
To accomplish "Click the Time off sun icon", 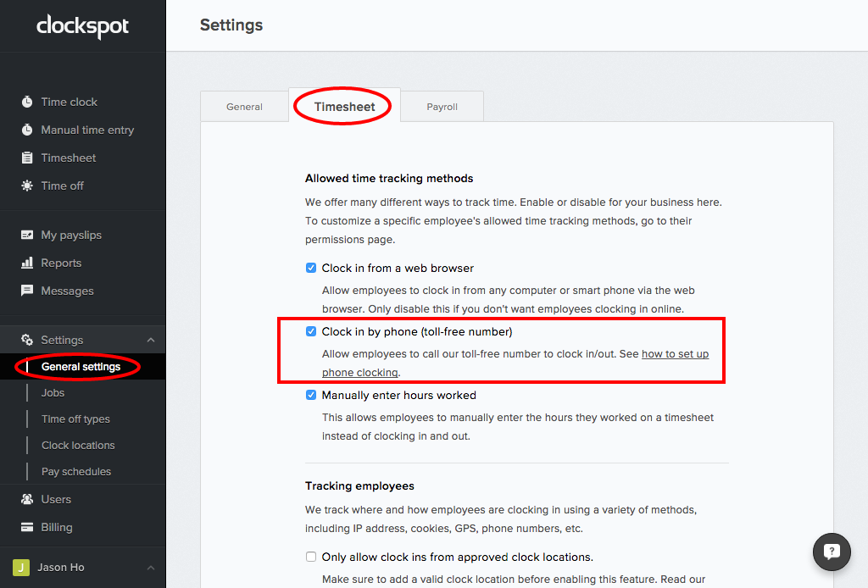I will (27, 186).
